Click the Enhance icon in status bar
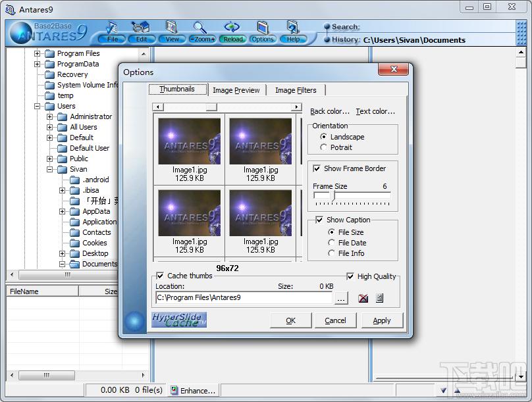532x402 pixels. 174,390
